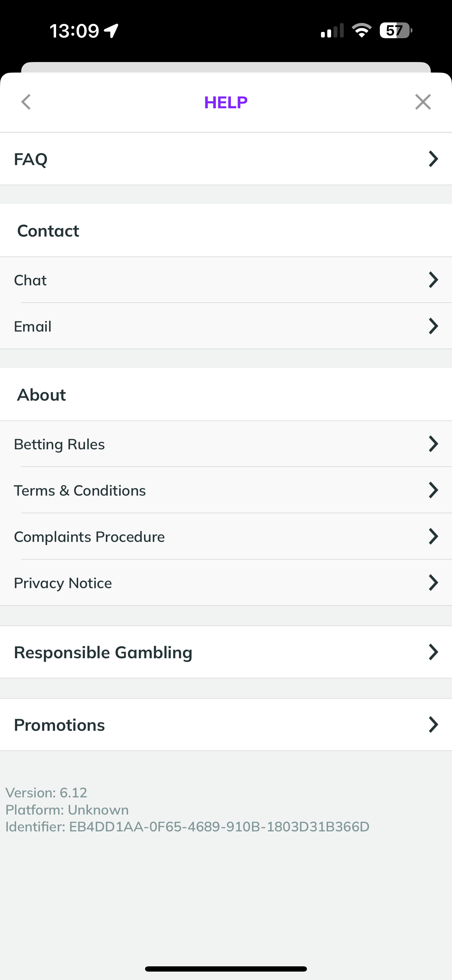452x980 pixels.
Task: Tap the arrow on the Promotions row
Action: pos(433,725)
